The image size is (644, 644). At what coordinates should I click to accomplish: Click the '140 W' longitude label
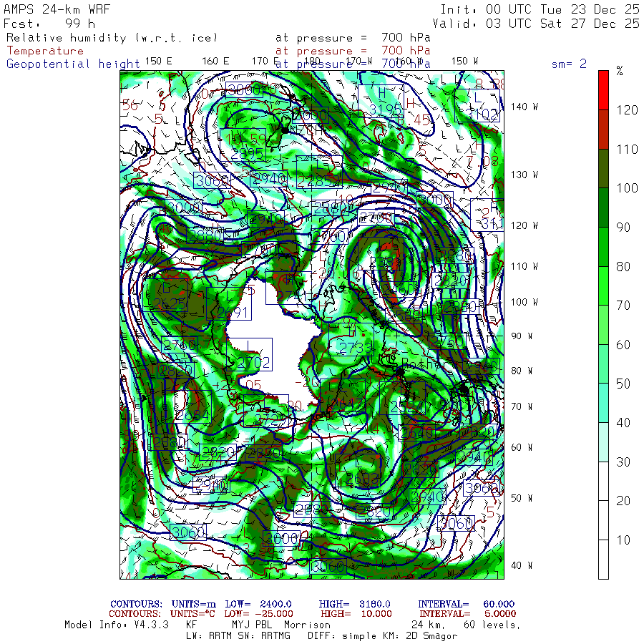pyautogui.click(x=525, y=107)
